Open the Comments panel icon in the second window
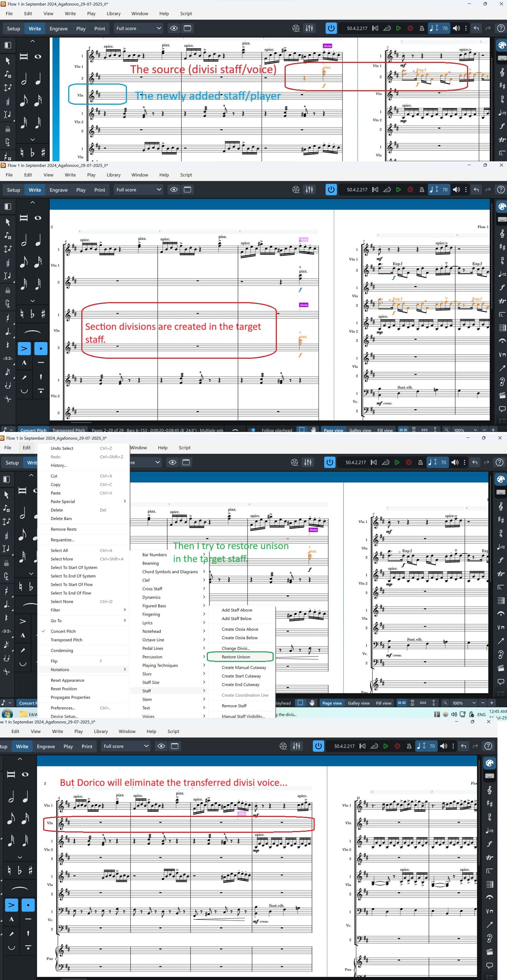Image resolution: width=507 pixels, height=980 pixels. (x=502, y=409)
